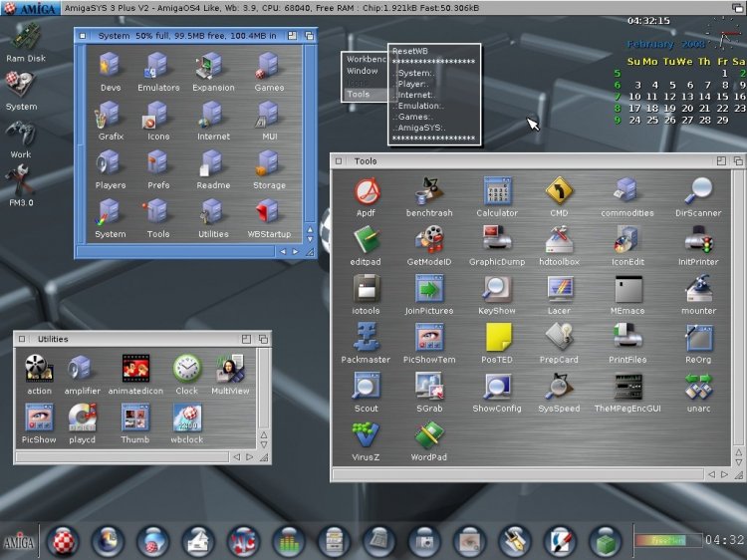Launch DirScanner magnifier icon

coord(698,191)
